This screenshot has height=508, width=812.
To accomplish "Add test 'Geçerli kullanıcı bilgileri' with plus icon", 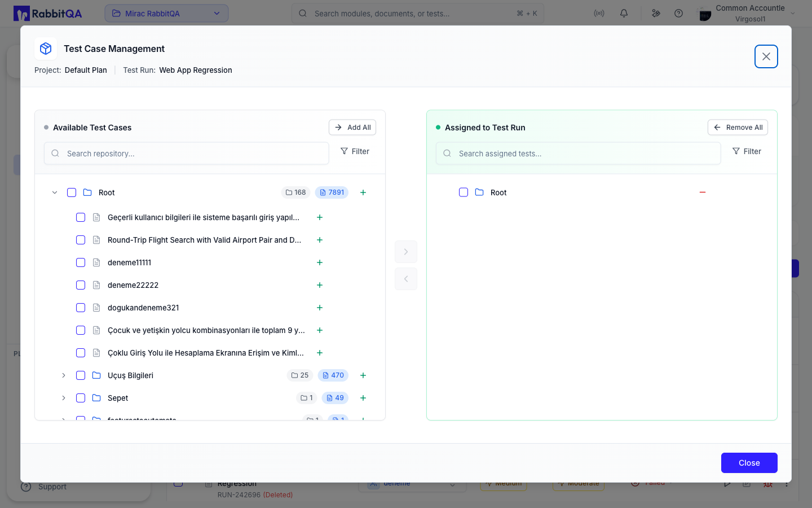I will (x=320, y=217).
